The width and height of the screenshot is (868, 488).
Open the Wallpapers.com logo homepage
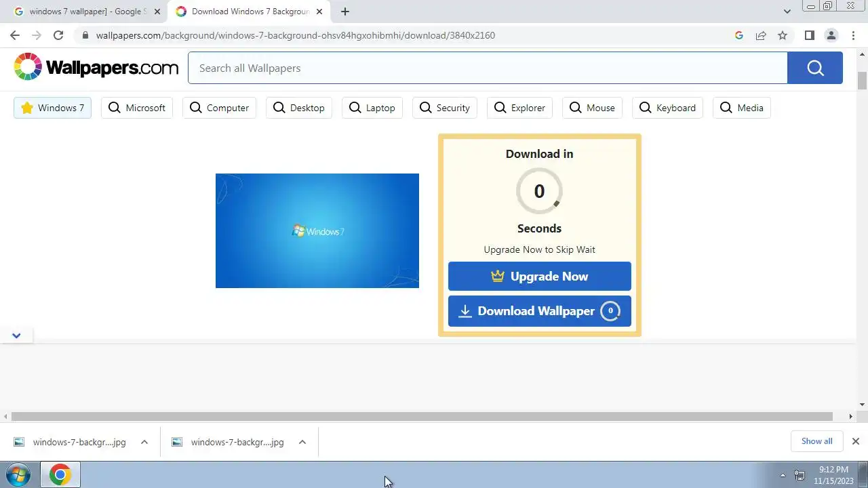pyautogui.click(x=96, y=67)
